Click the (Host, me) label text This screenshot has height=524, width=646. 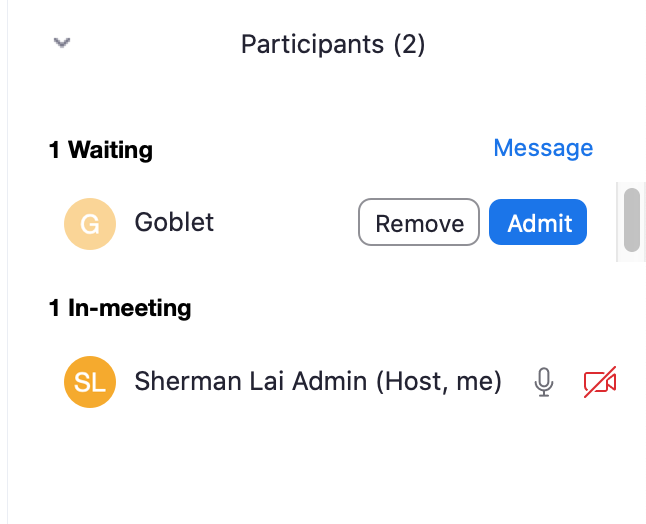(x=439, y=381)
